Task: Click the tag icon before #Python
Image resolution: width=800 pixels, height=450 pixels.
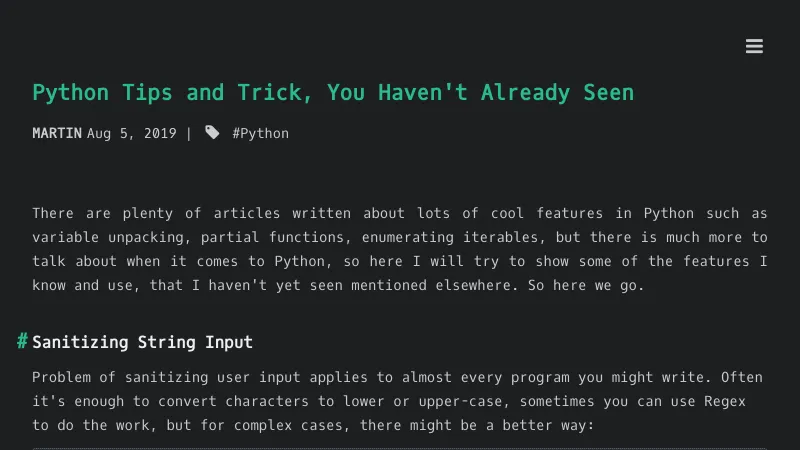Action: [212, 132]
